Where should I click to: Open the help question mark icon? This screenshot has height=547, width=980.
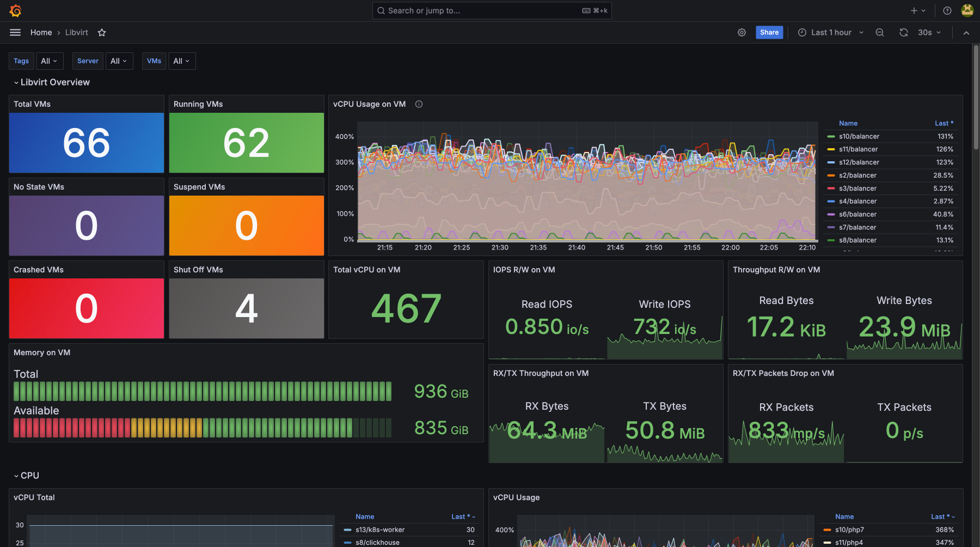[x=947, y=10]
